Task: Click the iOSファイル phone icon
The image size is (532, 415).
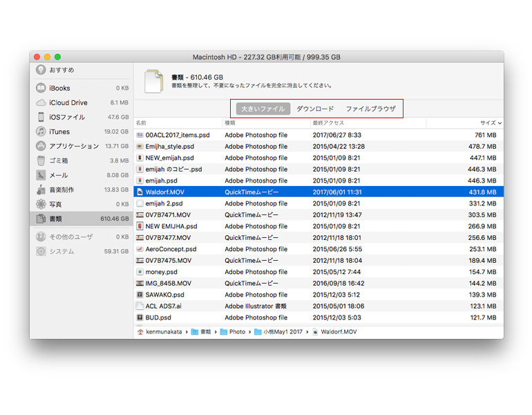Action: pyautogui.click(x=41, y=118)
